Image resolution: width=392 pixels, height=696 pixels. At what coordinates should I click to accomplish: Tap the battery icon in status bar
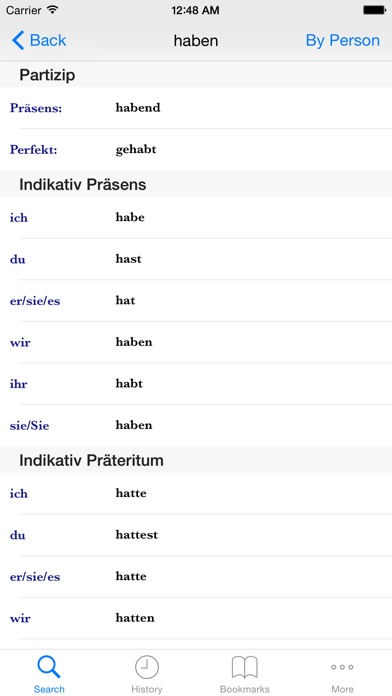point(374,10)
